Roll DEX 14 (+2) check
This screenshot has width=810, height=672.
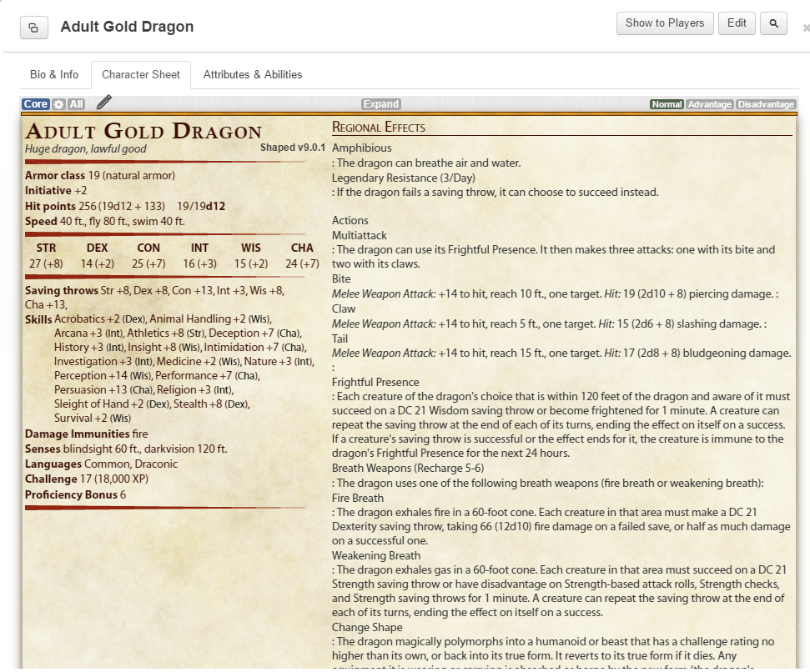coord(97,256)
